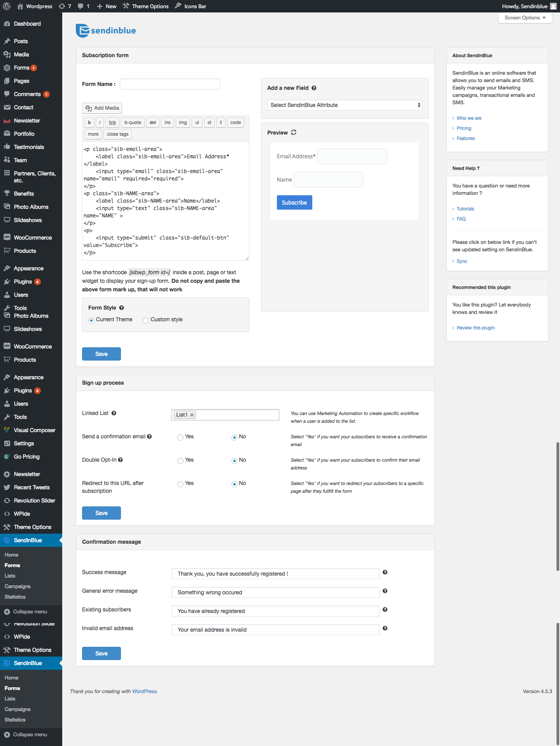Viewport: 560px width, 746px height.
Task: Click the del quicktag button
Action: pos(153,123)
